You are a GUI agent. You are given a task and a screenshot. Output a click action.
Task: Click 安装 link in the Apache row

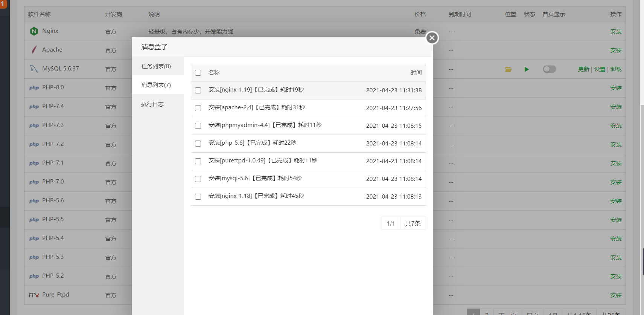(x=616, y=50)
